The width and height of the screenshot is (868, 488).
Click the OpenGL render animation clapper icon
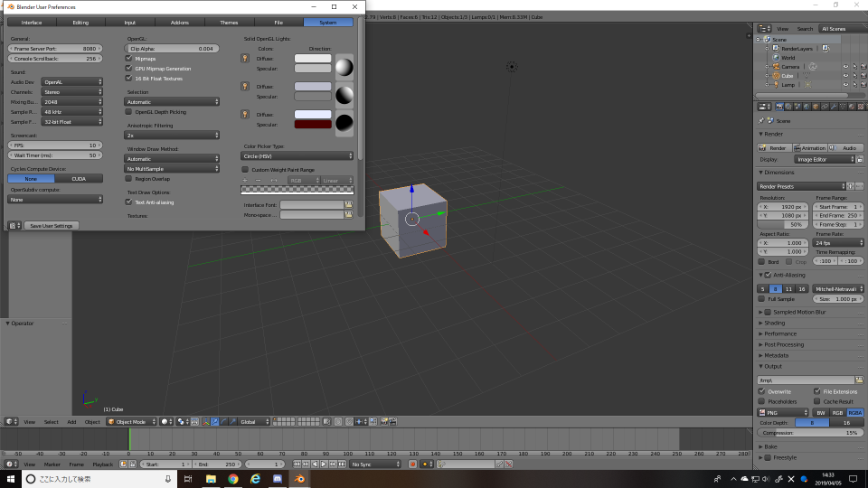[x=392, y=422]
